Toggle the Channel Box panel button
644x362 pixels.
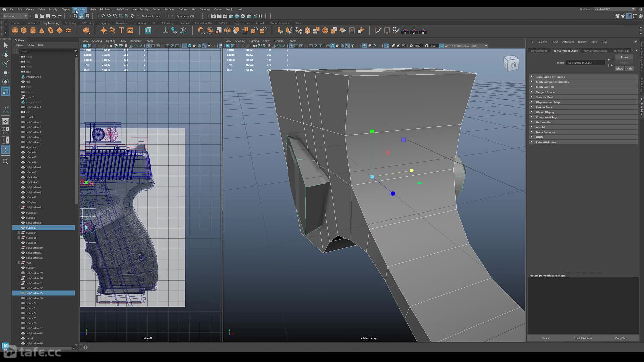tap(640, 16)
